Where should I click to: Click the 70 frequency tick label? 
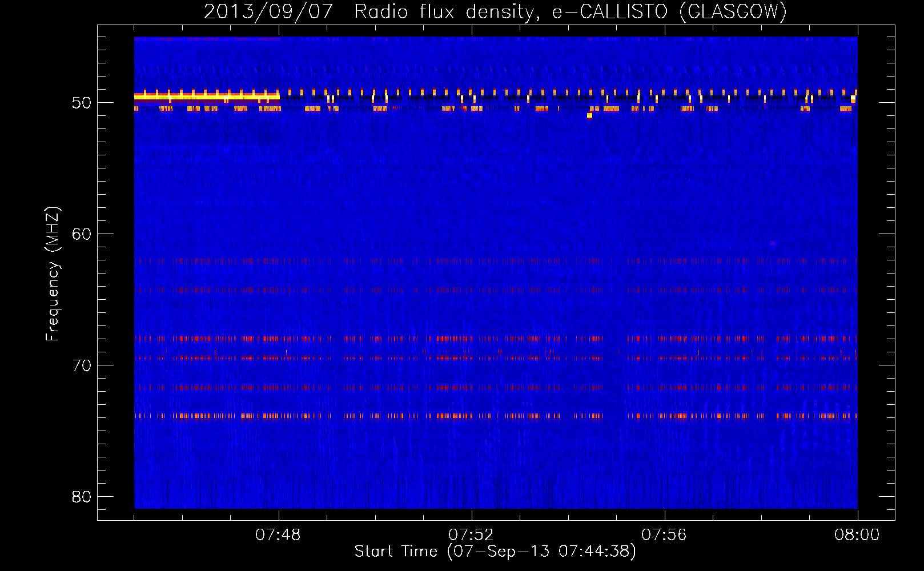click(x=82, y=365)
